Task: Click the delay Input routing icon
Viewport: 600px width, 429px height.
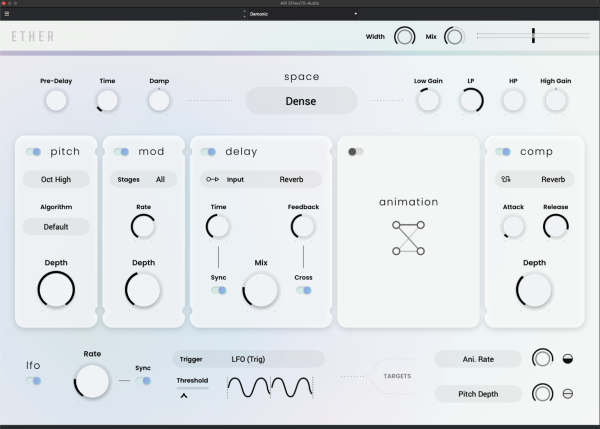Action: pyautogui.click(x=212, y=179)
